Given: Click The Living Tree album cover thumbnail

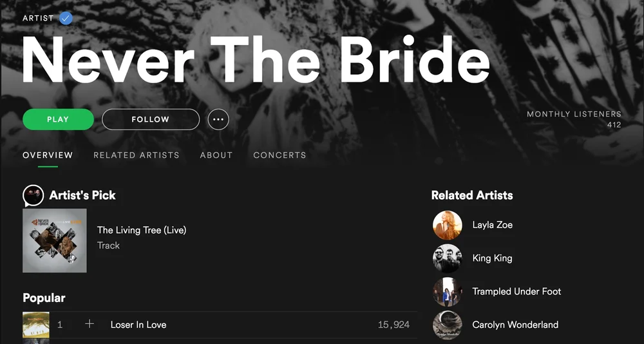Looking at the screenshot, I should click(x=55, y=241).
